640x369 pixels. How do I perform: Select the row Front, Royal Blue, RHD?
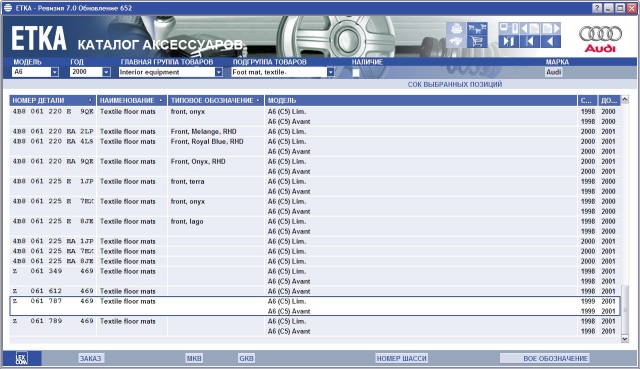315,146
